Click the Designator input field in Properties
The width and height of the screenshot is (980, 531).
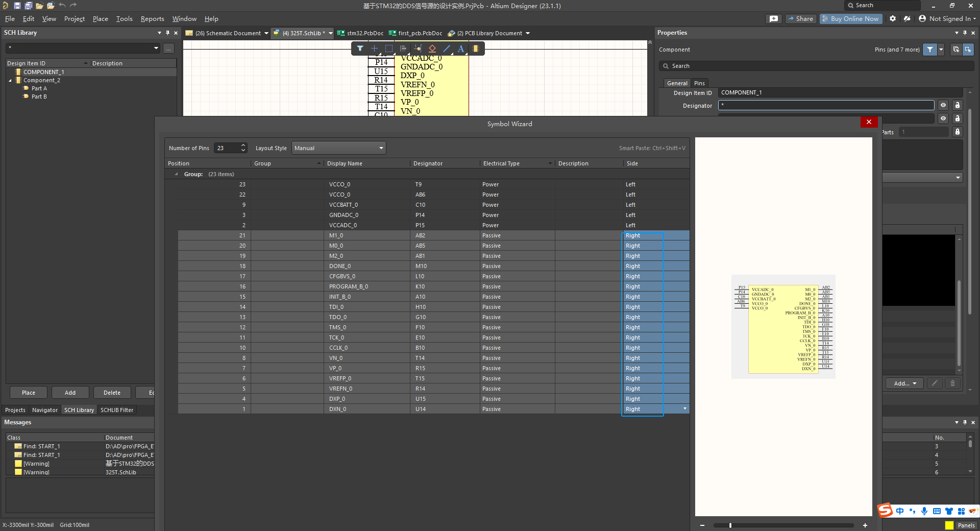(x=826, y=105)
